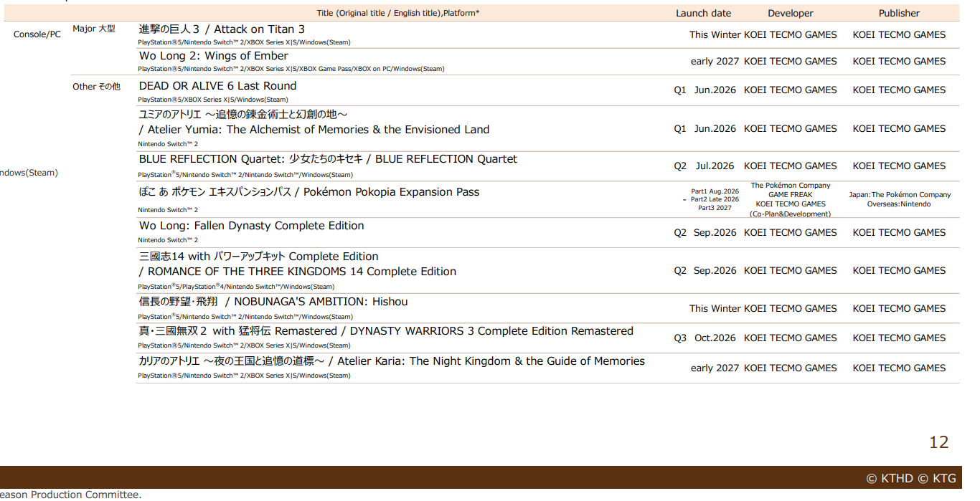Click the 'Developer' column header

tap(791, 13)
